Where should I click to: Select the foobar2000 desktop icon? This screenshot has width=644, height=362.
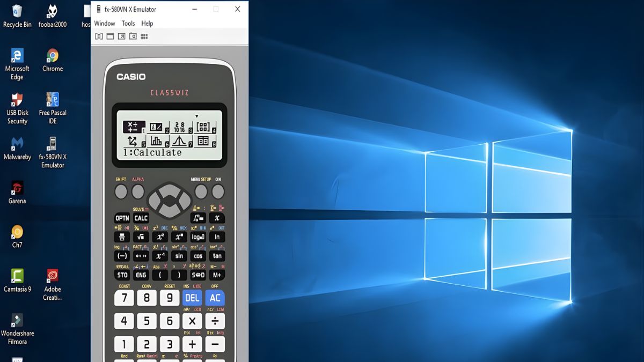click(52, 16)
